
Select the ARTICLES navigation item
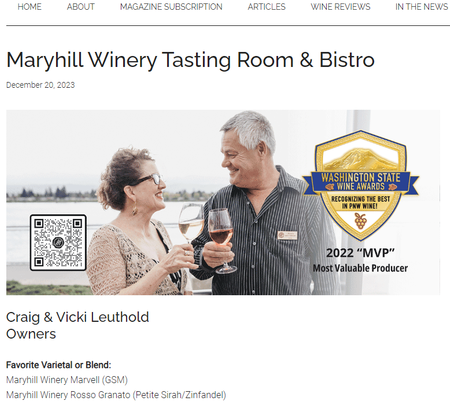tap(266, 7)
